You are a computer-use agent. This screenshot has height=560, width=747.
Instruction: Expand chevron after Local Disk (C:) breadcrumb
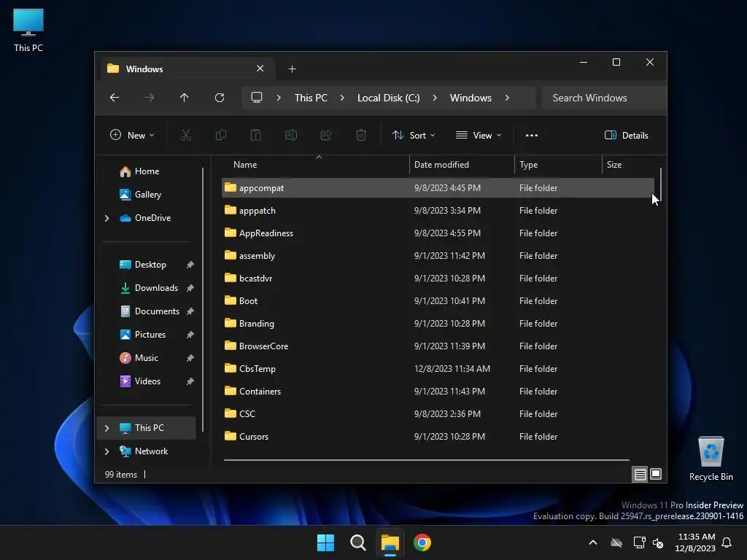tap(435, 98)
